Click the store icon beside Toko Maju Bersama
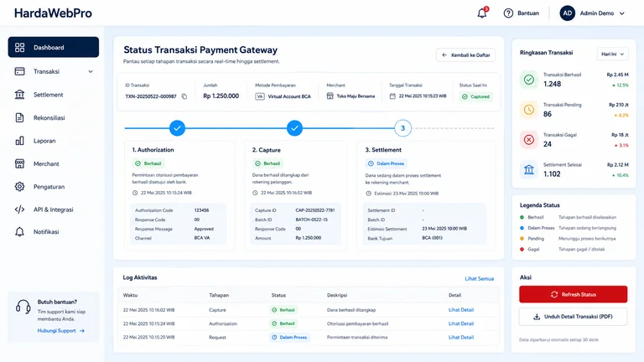 [330, 96]
